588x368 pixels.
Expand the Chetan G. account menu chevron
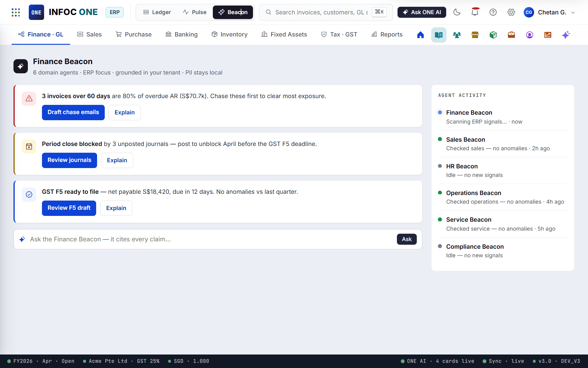pos(573,13)
